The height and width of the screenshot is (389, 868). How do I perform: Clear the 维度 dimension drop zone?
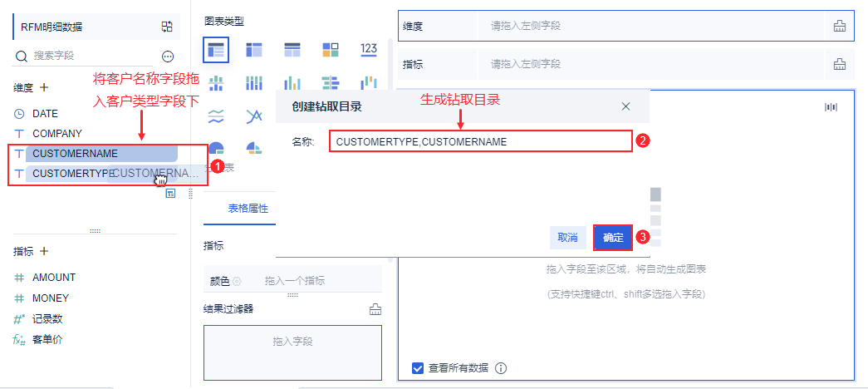click(x=839, y=27)
